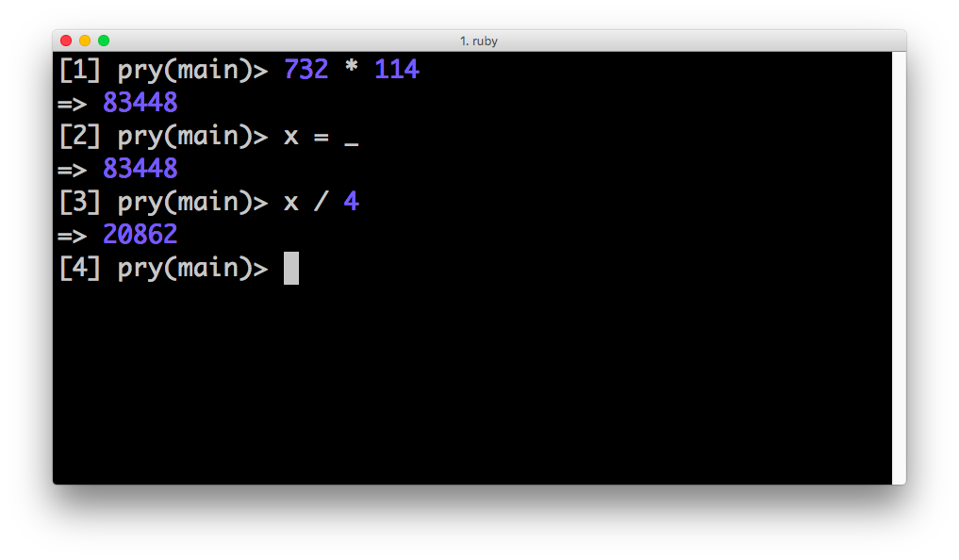
Task: Click the number 4 after 'x /'
Action: coord(351,201)
